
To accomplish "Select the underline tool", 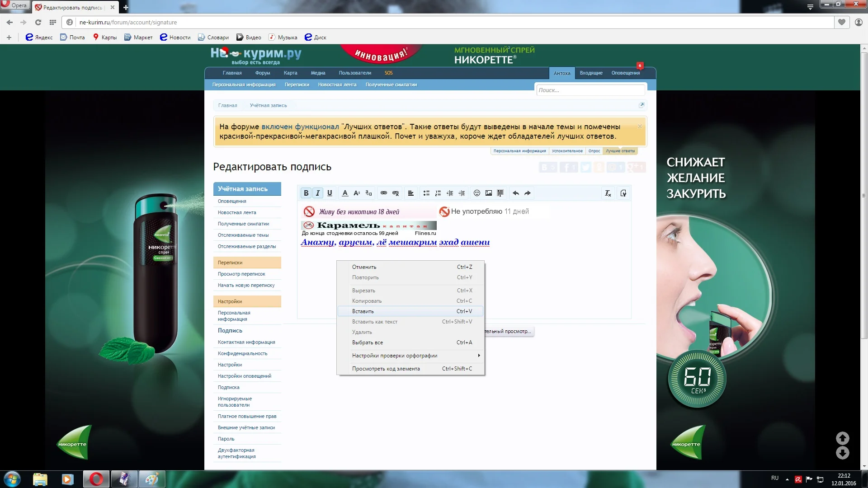I will pos(330,193).
